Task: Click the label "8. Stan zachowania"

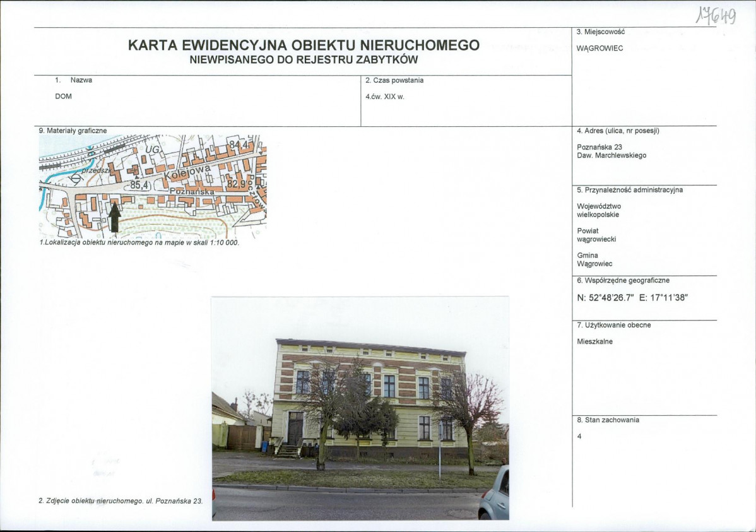Action: tap(608, 420)
